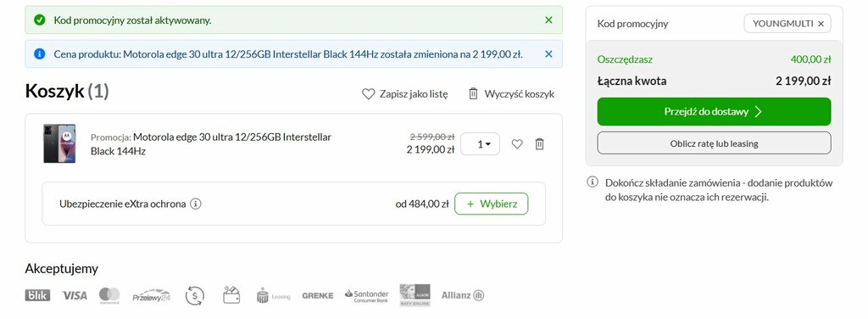Delete the Motorola product with trash icon

click(x=540, y=144)
